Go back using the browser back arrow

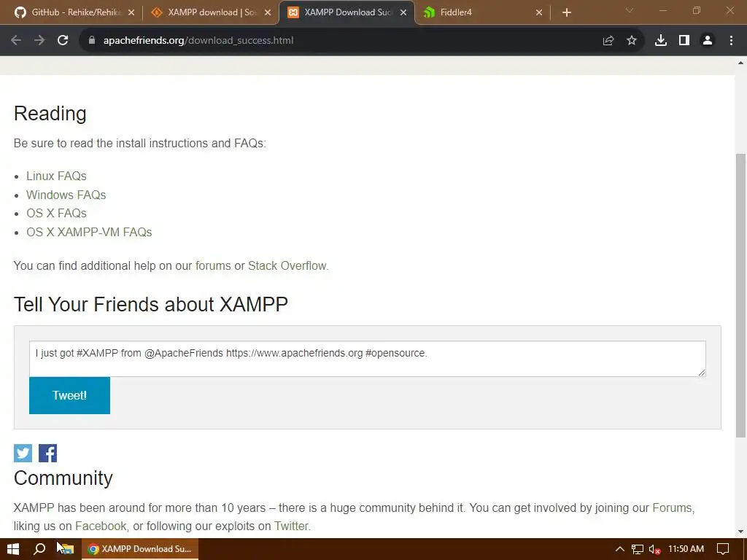(16, 41)
